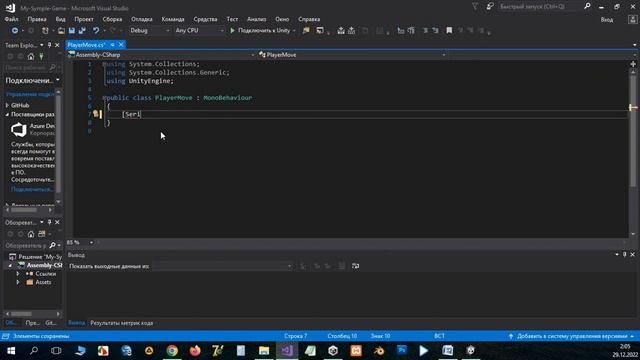Open Firefox from the taskbar
Image resolution: width=640 pixels, height=360 pixels.
coord(195,351)
